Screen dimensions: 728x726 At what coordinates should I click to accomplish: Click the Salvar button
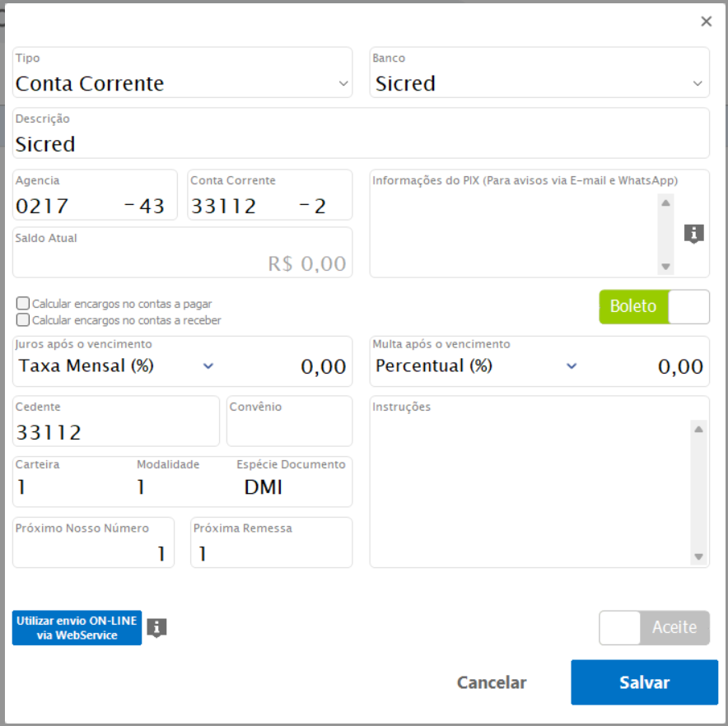tap(644, 682)
